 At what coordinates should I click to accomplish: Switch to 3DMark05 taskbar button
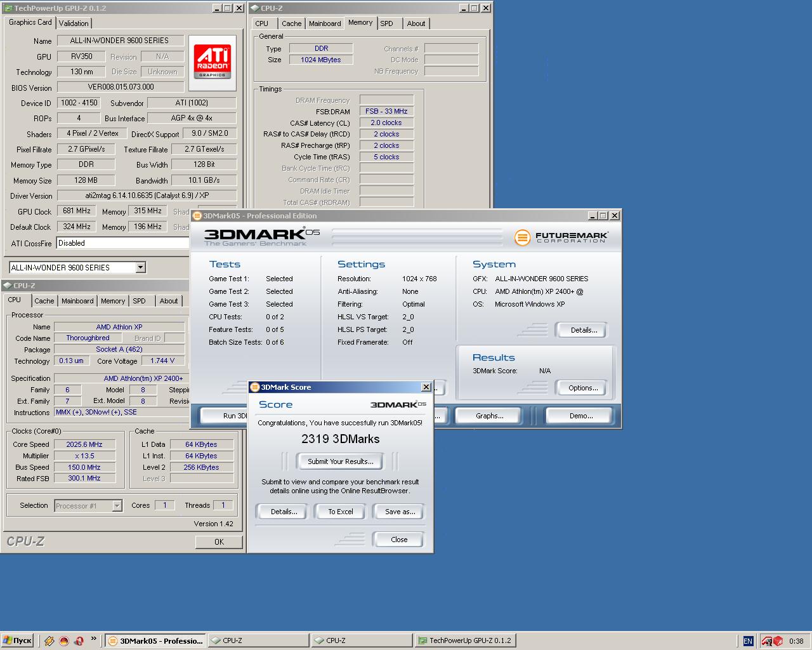coord(155,641)
